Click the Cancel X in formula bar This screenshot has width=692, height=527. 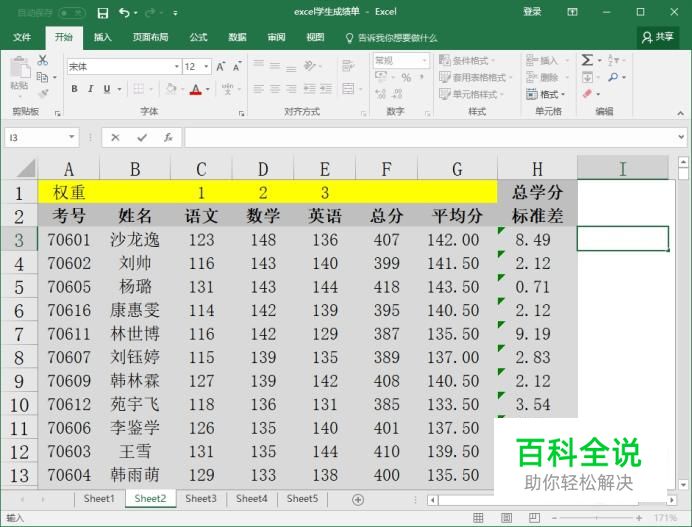pos(115,138)
